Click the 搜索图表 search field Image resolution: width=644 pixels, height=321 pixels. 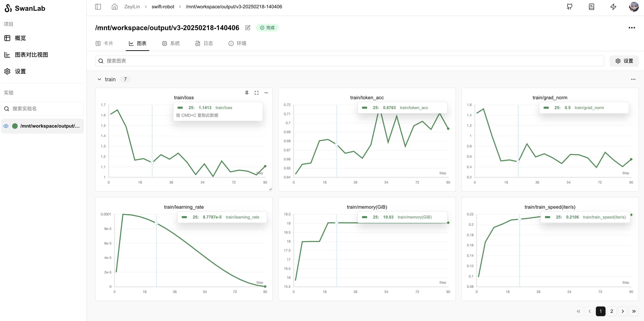tap(350, 61)
